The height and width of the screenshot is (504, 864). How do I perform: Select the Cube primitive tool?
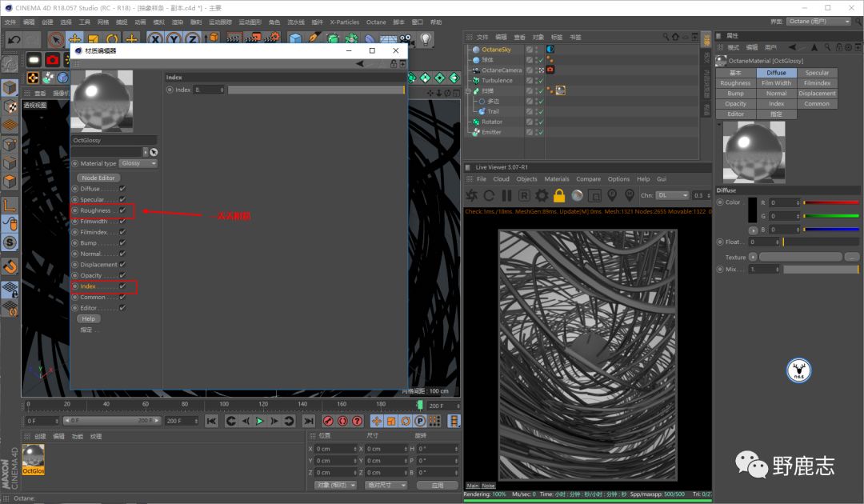tap(296, 39)
